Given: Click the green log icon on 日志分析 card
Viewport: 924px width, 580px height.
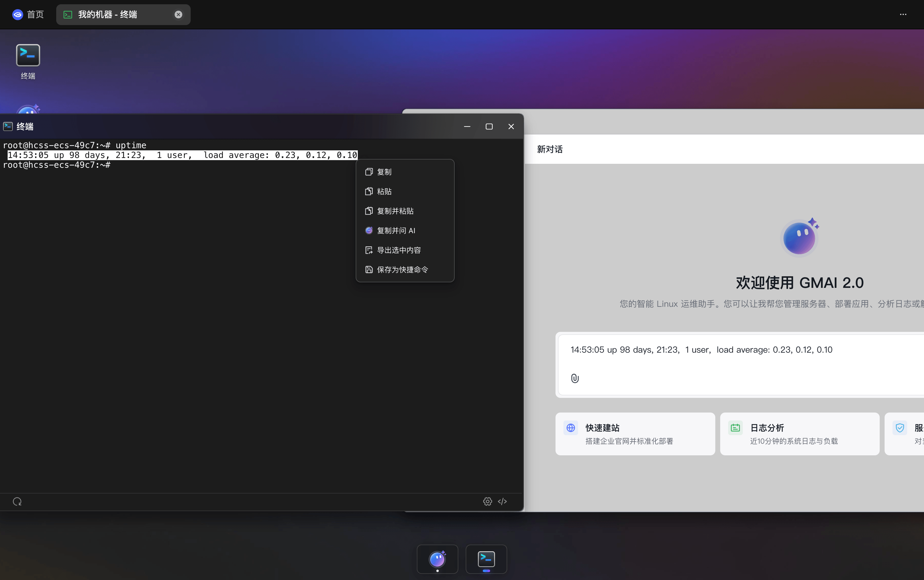Looking at the screenshot, I should pyautogui.click(x=735, y=428).
